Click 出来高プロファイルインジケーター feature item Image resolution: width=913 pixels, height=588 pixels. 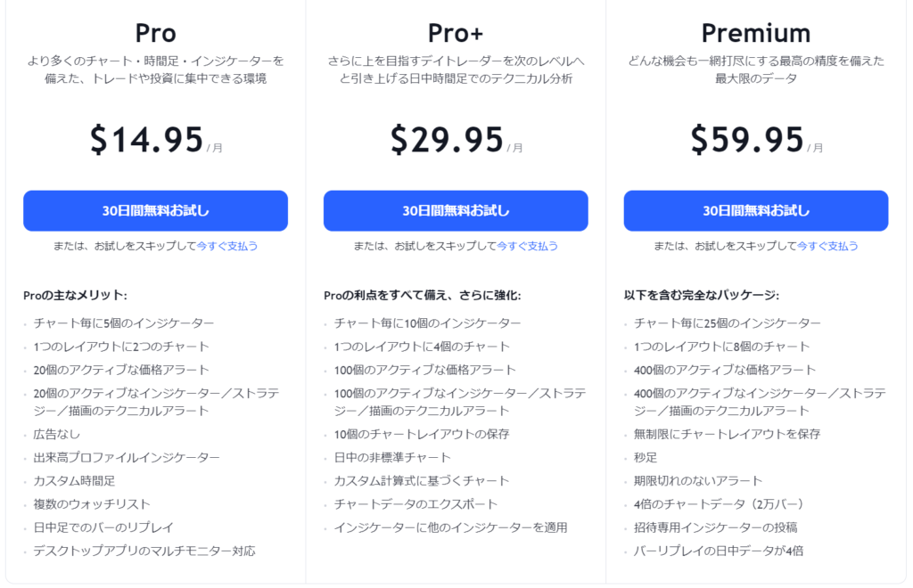click(127, 458)
